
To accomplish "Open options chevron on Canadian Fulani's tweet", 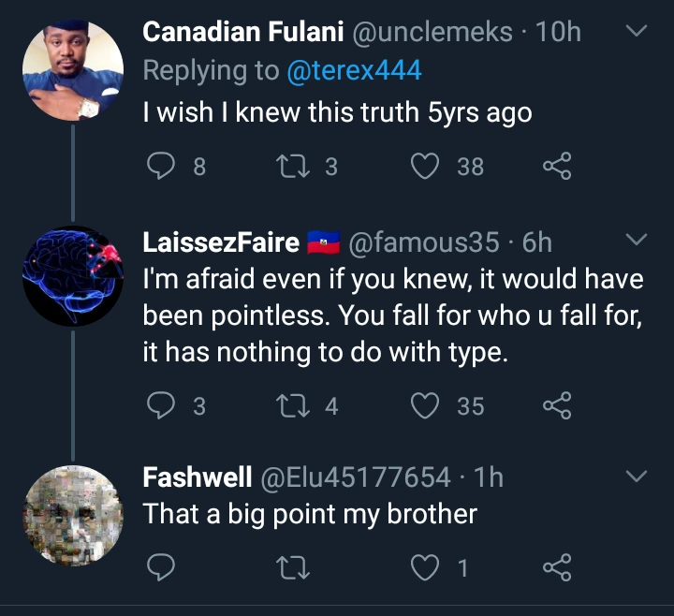I will (637, 32).
